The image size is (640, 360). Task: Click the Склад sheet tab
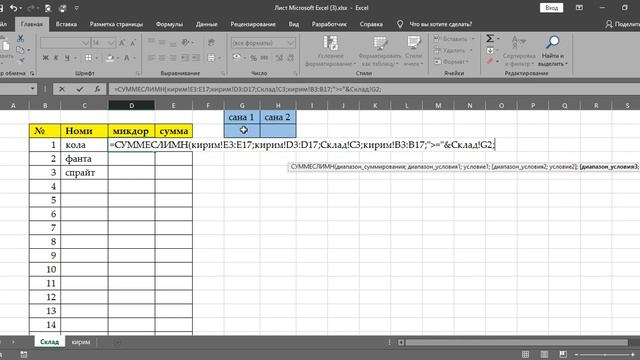(x=49, y=342)
